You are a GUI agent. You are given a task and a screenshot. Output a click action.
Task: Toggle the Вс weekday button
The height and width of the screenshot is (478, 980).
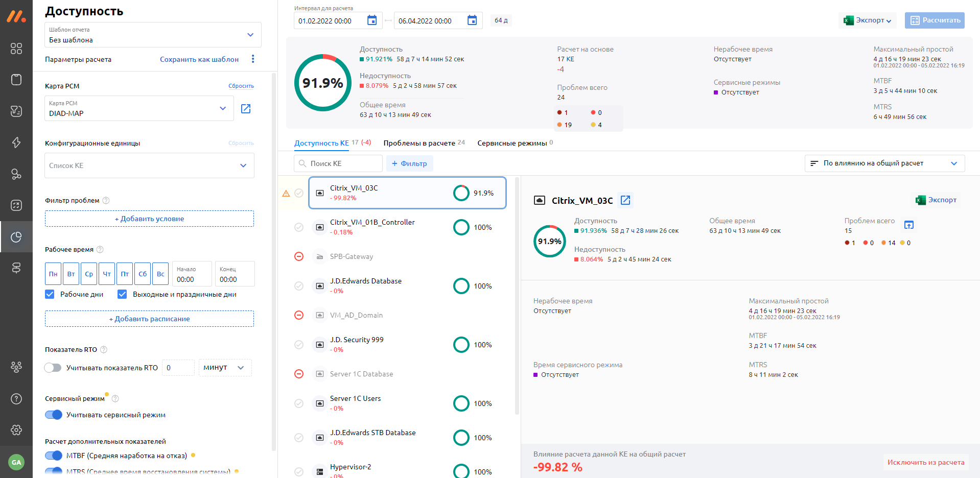point(160,274)
